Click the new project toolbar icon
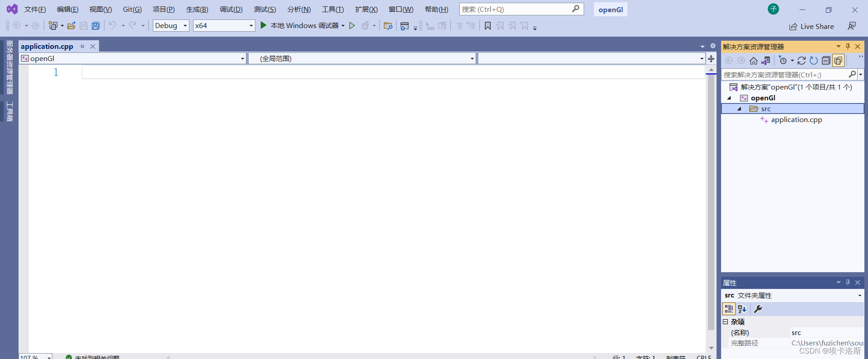The image size is (868, 359). pyautogui.click(x=53, y=26)
